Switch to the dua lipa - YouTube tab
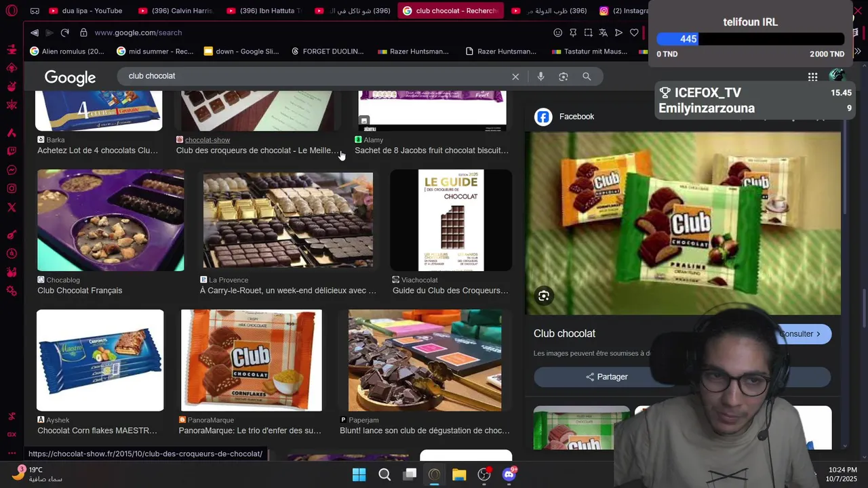 [x=85, y=11]
